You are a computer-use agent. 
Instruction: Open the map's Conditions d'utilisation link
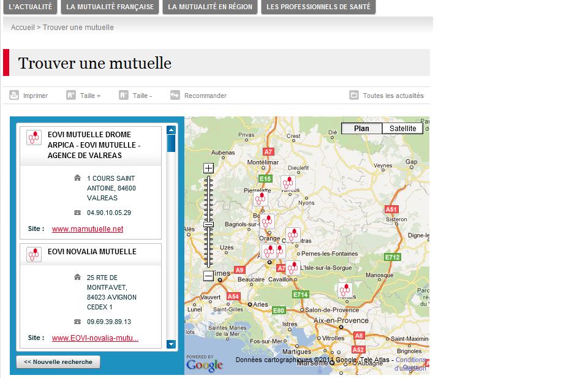point(410,364)
